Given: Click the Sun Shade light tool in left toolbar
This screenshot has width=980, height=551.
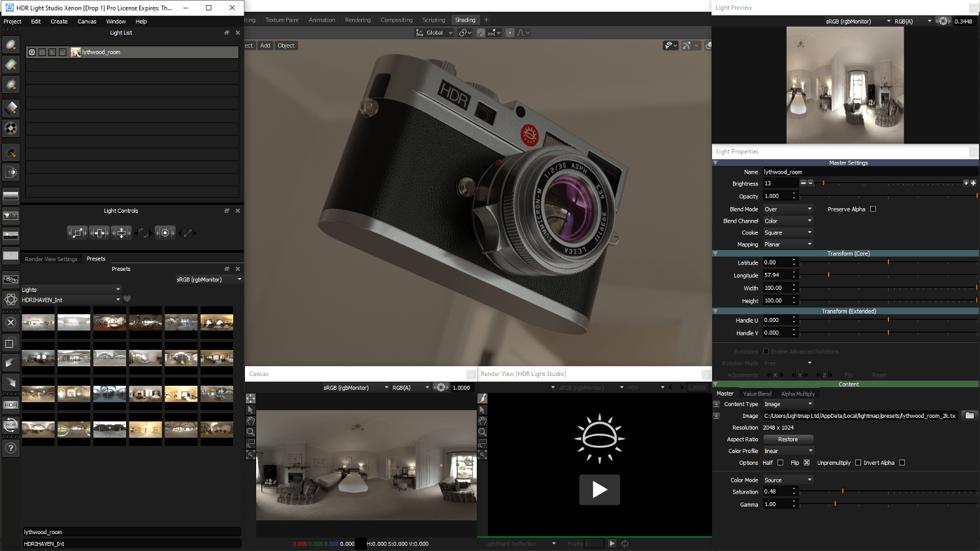Looking at the screenshot, I should click(11, 172).
